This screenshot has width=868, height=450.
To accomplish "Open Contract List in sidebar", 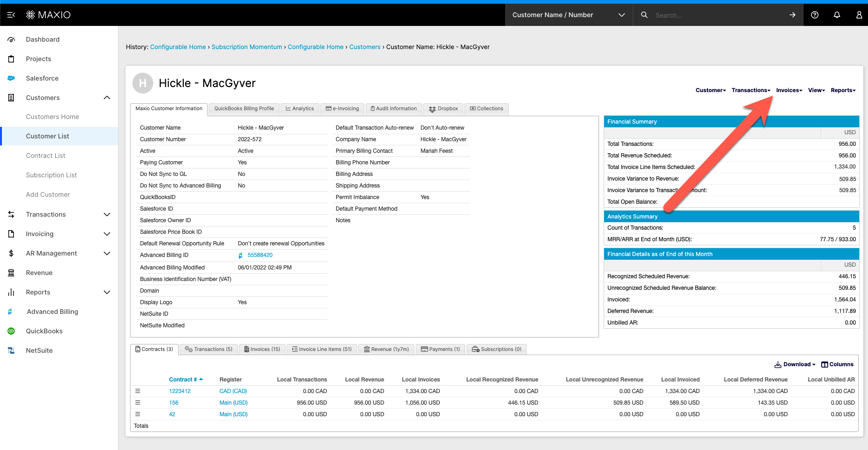I will tap(46, 156).
